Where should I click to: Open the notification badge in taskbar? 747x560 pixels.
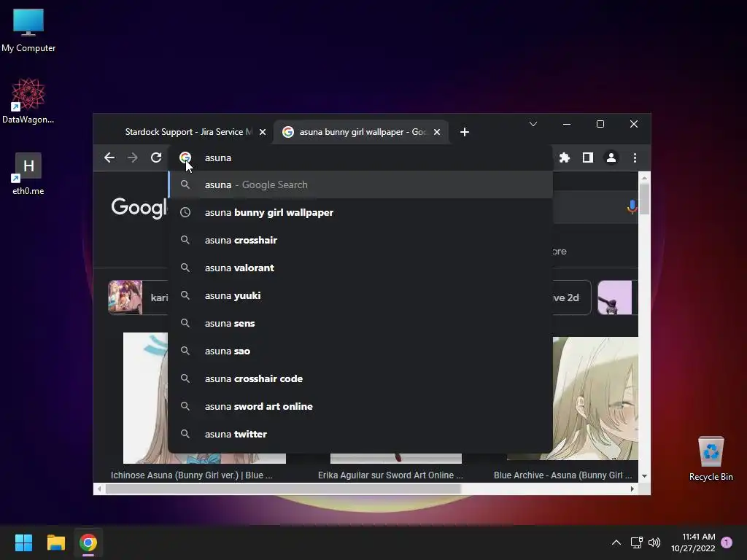[727, 542]
